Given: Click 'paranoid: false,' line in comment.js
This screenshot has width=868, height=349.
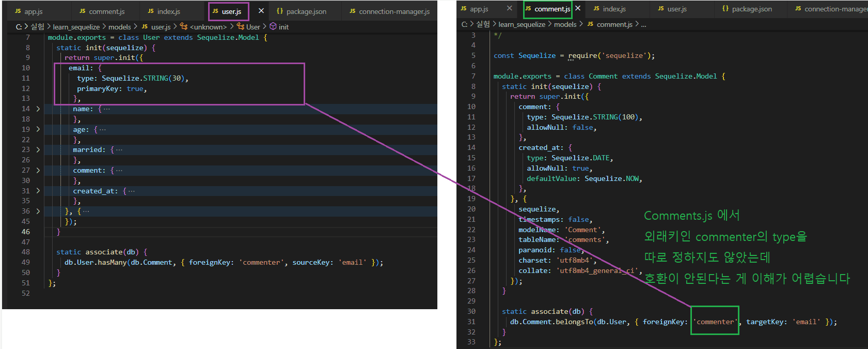Looking at the screenshot, I should (551, 250).
